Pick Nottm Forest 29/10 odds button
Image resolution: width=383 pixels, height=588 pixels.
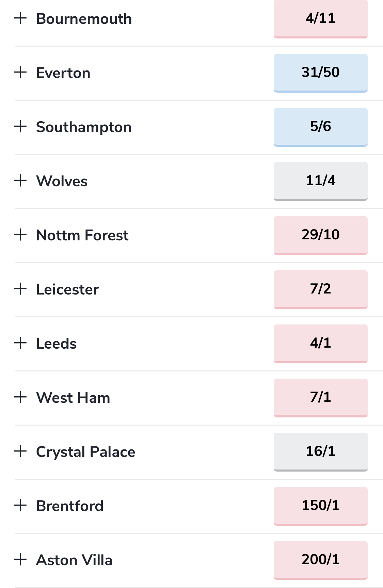coord(321,236)
